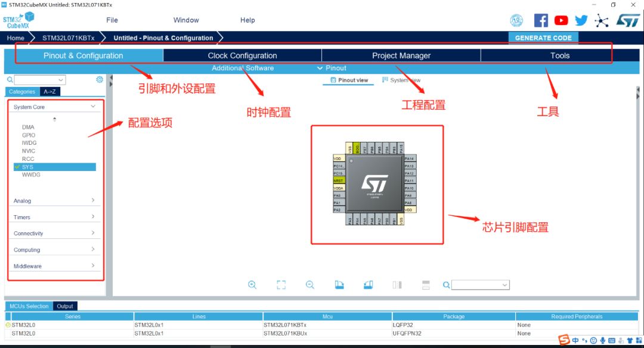Screen dimensions: 644x348
Task: Click the Sogou input method icon
Action: tap(564, 340)
